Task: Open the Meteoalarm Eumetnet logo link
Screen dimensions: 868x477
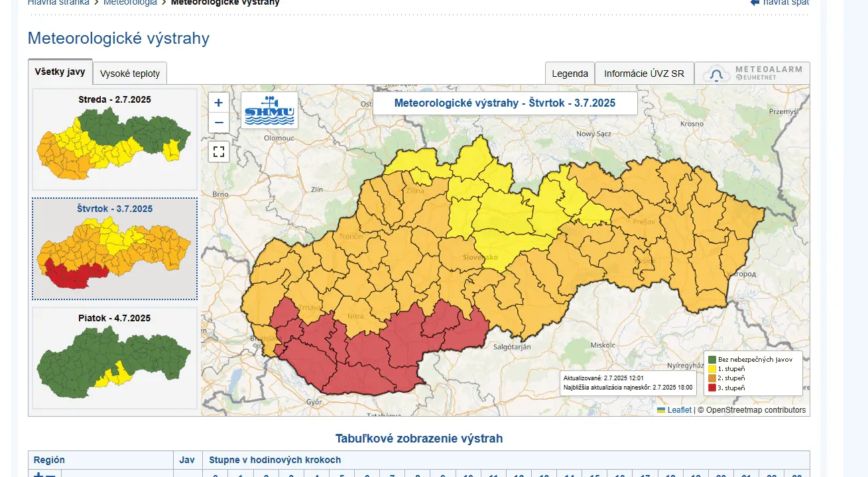Action: click(x=752, y=74)
